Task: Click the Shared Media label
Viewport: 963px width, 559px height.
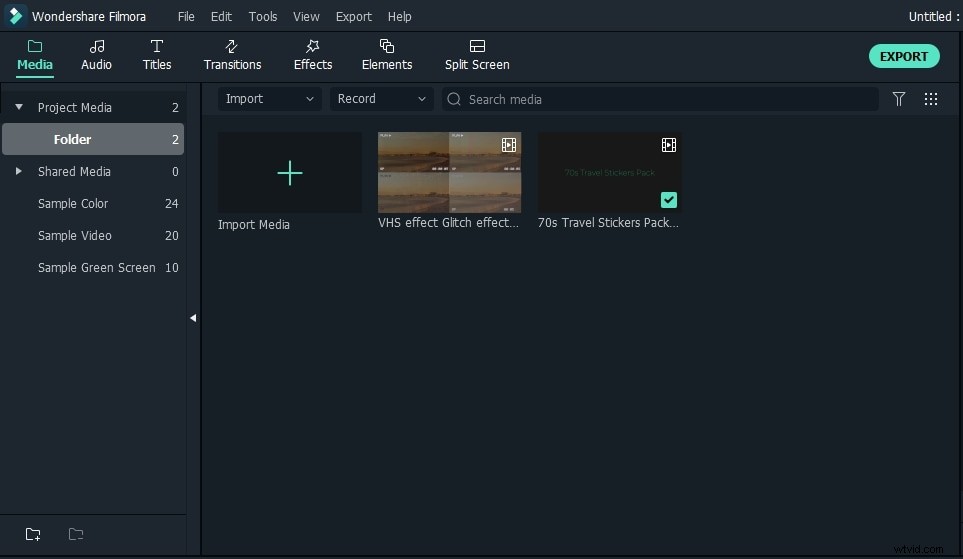Action: [x=74, y=171]
